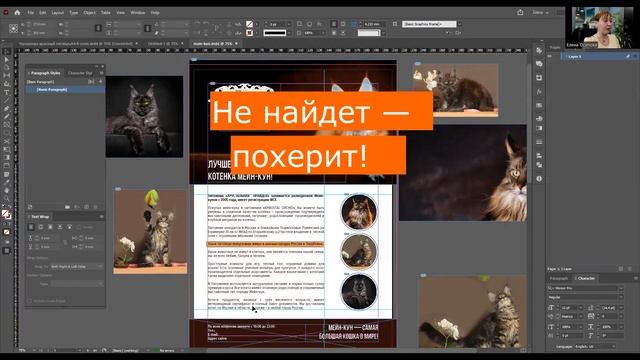Select the Free Transform tool
This screenshot has width=640, height=360.
tap(7, 149)
